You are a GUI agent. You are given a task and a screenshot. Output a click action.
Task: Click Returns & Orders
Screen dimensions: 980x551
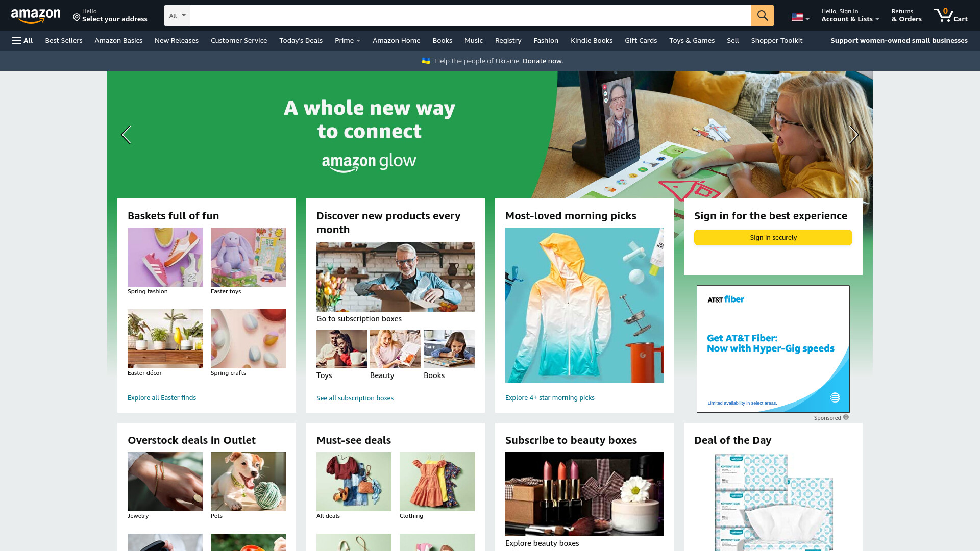click(x=906, y=15)
